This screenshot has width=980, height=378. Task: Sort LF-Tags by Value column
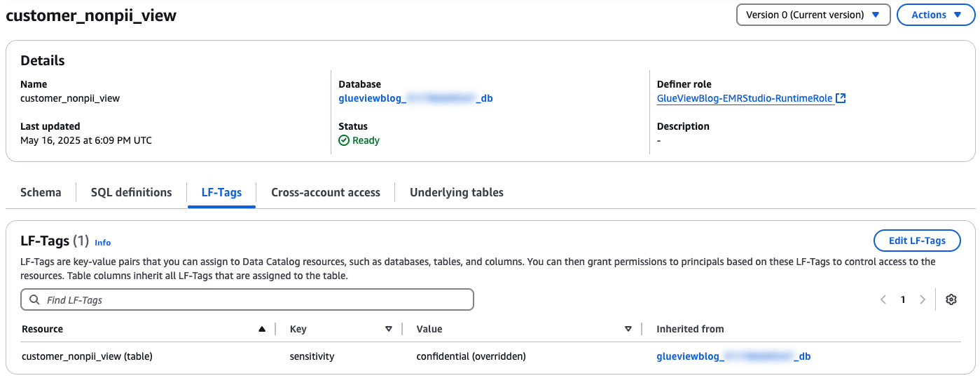point(628,329)
